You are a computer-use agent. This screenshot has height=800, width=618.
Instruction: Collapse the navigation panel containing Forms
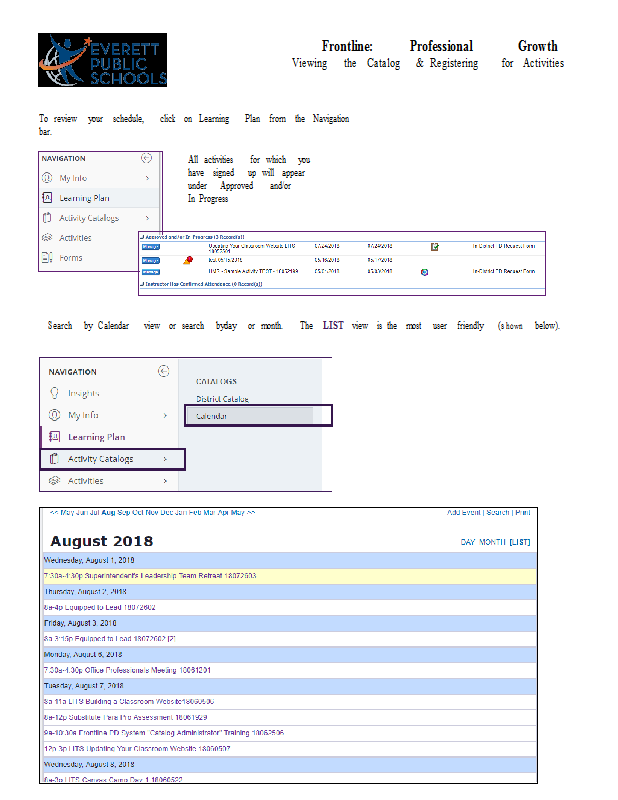coord(146,158)
